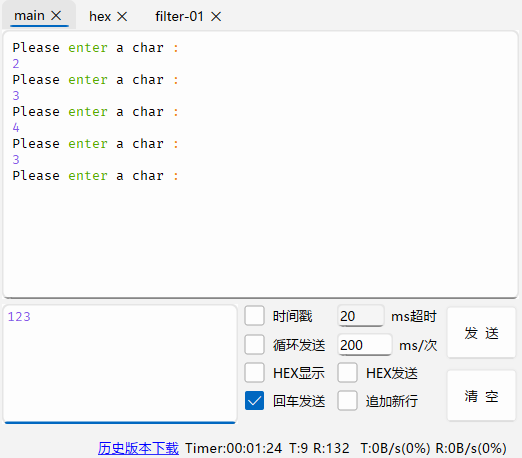Click the Timer:00:01:24 status text
The height and width of the screenshot is (458, 522).
[x=234, y=448]
